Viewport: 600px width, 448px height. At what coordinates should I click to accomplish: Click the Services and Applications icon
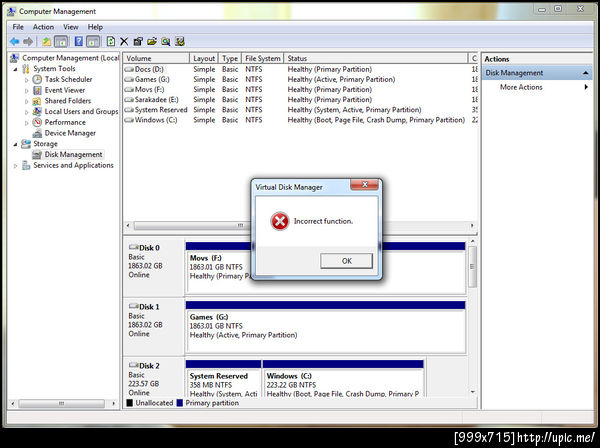pyautogui.click(x=26, y=165)
